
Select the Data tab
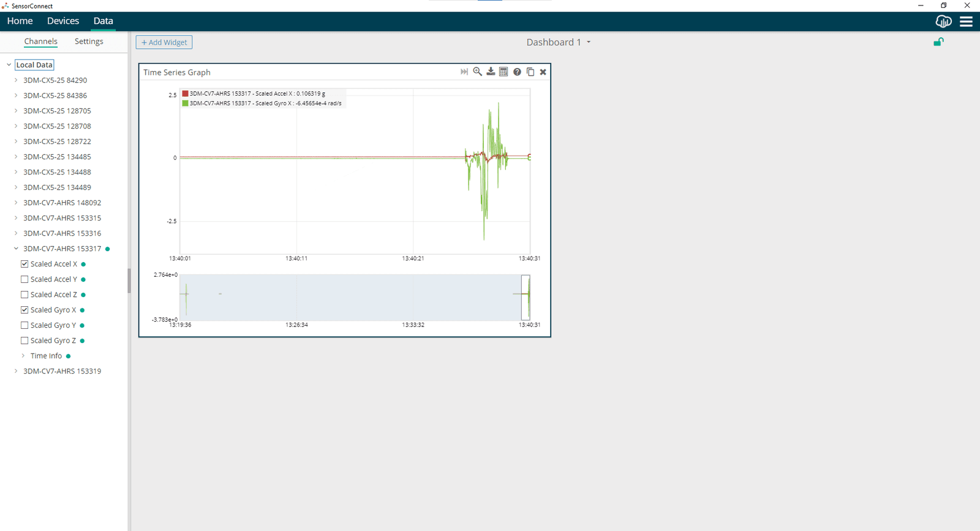(x=103, y=21)
